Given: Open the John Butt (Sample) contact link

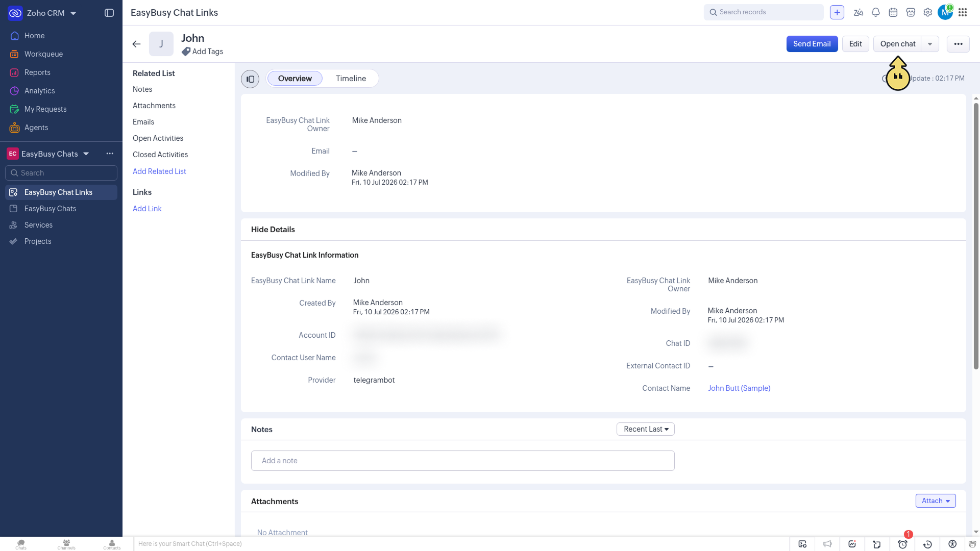Looking at the screenshot, I should click(739, 388).
